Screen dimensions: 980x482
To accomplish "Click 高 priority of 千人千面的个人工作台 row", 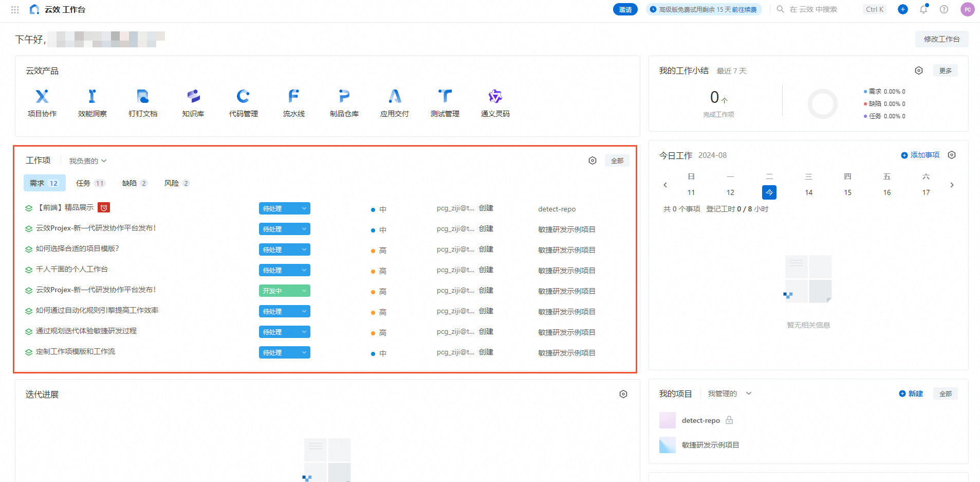I will [379, 271].
